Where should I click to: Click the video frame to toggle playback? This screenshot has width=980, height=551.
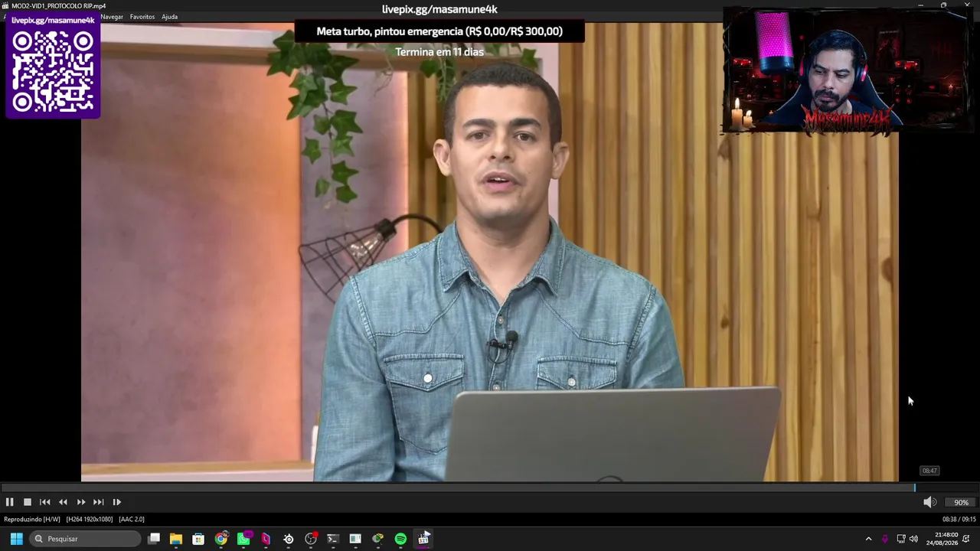[490, 252]
